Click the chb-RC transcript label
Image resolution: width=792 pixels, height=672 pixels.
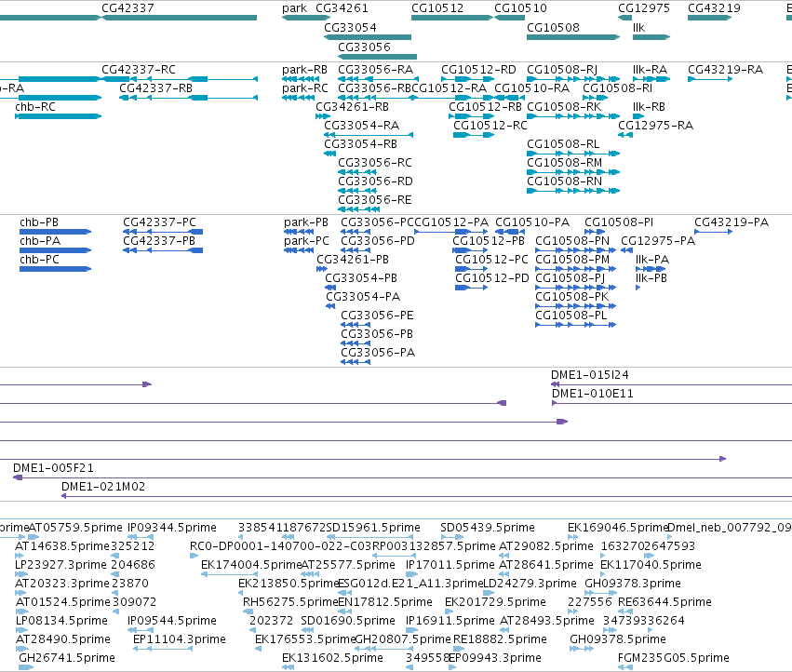(35, 107)
